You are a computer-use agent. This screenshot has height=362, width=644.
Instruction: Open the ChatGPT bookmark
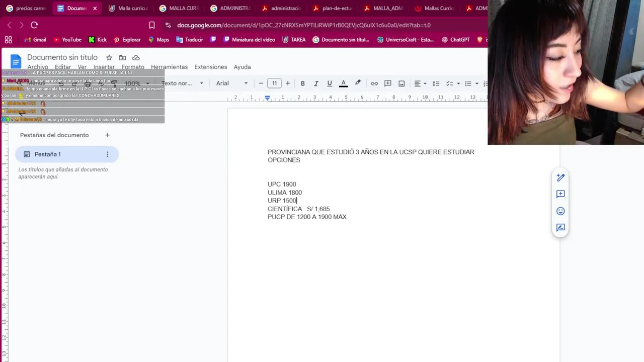coord(455,40)
